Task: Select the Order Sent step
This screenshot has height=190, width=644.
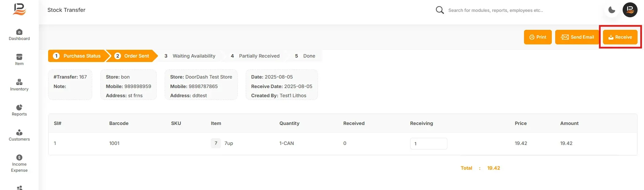Action: [132, 56]
